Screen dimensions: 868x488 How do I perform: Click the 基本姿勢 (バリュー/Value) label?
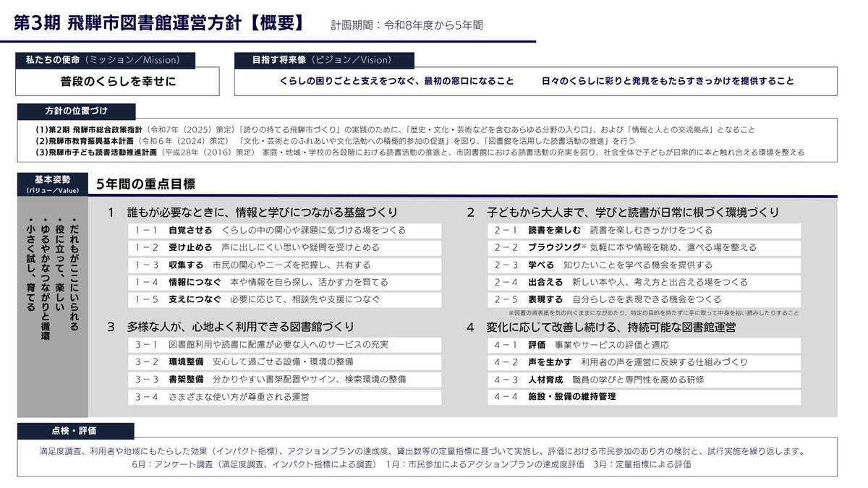[x=52, y=184]
